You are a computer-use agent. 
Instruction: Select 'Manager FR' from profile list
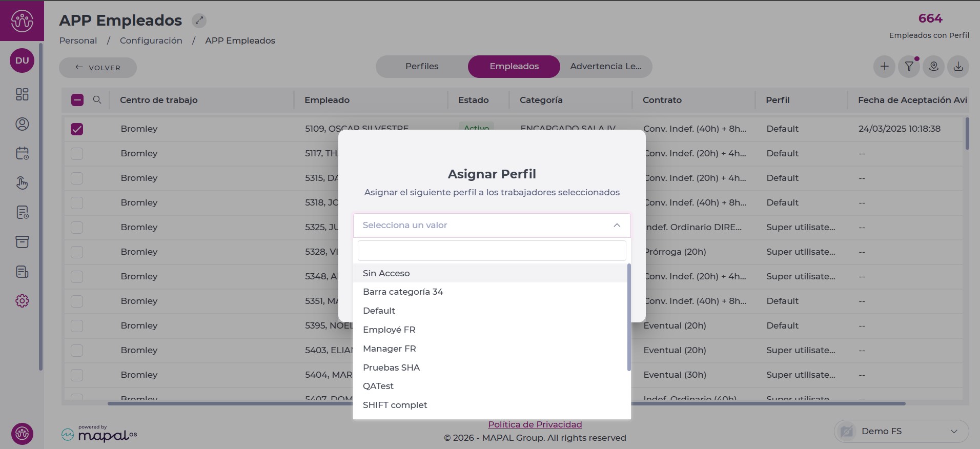[390, 349]
